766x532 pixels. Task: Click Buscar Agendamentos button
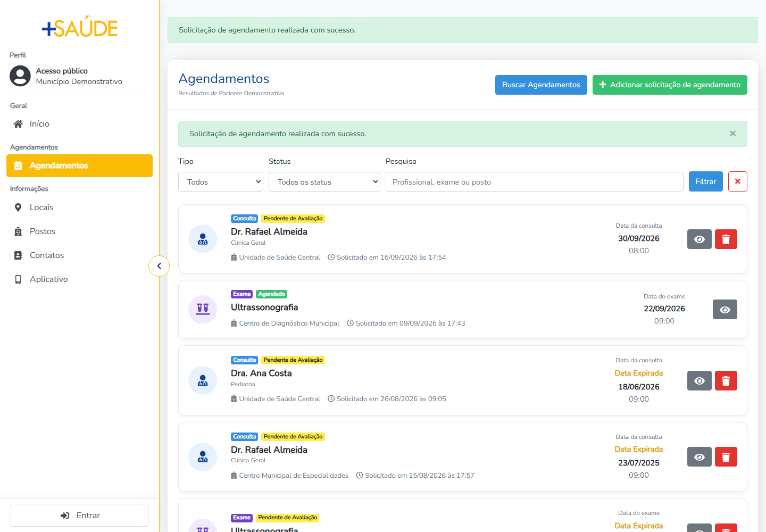tap(541, 85)
